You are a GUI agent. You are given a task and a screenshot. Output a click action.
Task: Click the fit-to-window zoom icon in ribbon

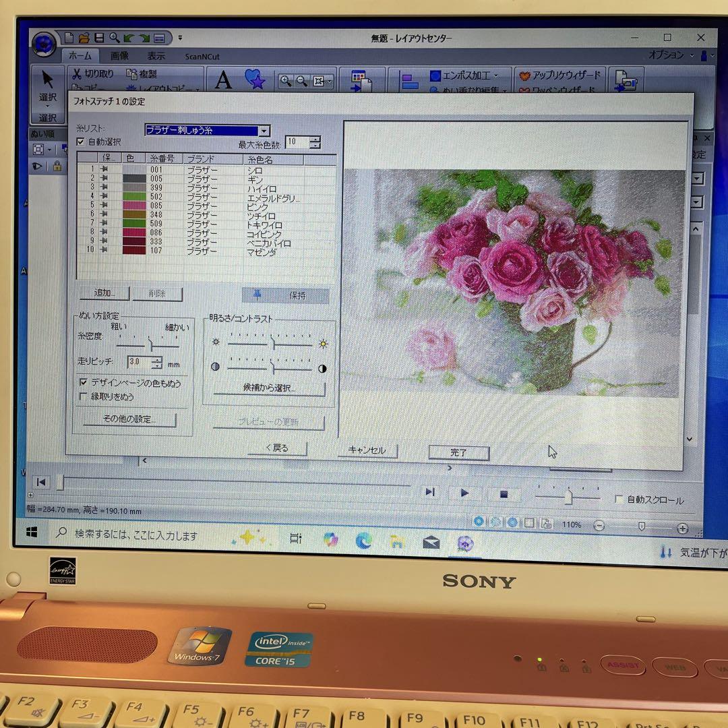click(x=318, y=82)
